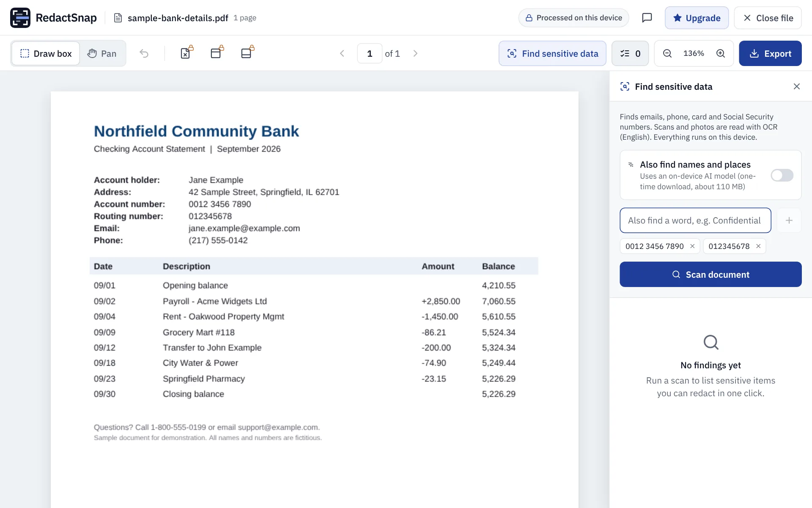Click Close file
Screen dimensions: 812x508
pyautogui.click(x=768, y=18)
